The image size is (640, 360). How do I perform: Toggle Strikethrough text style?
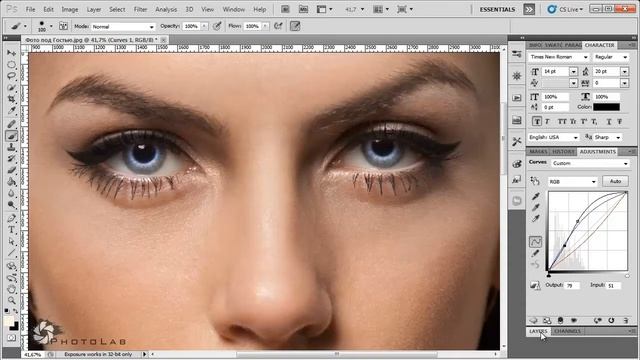(x=620, y=122)
